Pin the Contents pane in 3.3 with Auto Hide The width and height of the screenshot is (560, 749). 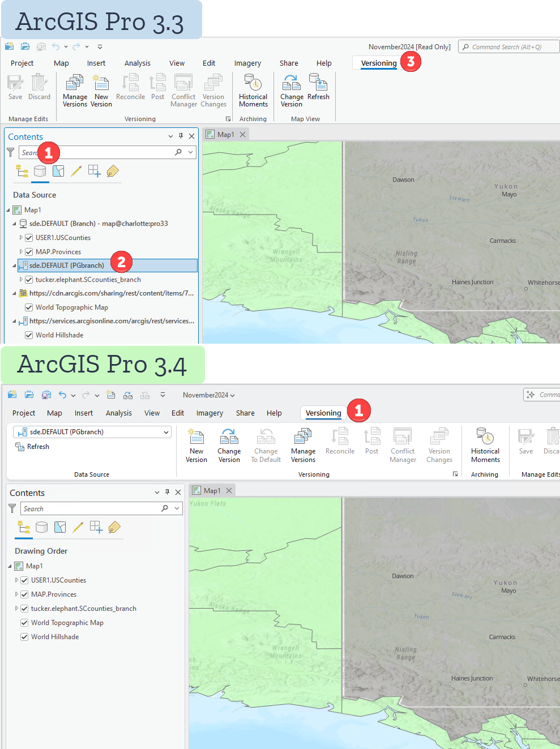[181, 136]
